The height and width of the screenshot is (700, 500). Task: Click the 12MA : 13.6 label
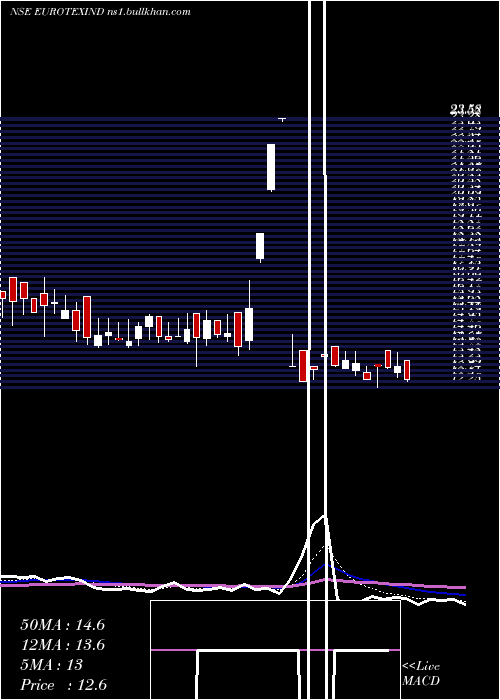tap(62, 645)
